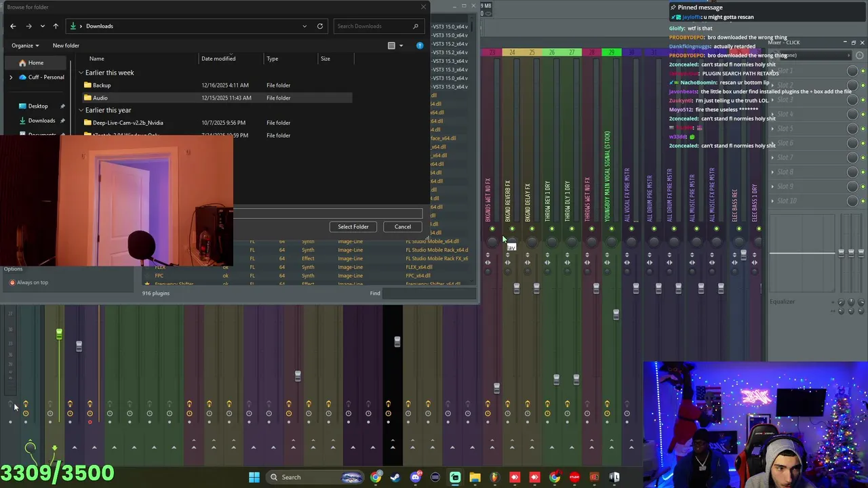
Task: Click the Slot 4 mix level knob
Action: 852,114
